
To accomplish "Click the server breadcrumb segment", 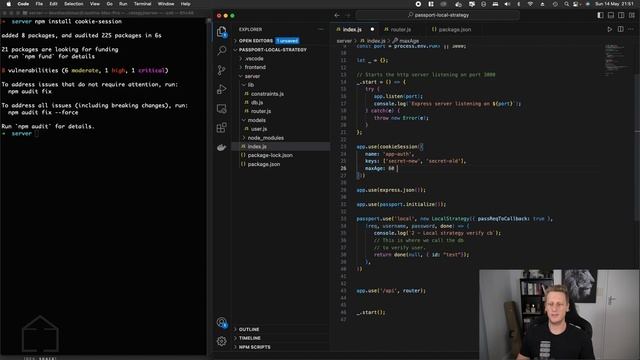I will pos(344,41).
